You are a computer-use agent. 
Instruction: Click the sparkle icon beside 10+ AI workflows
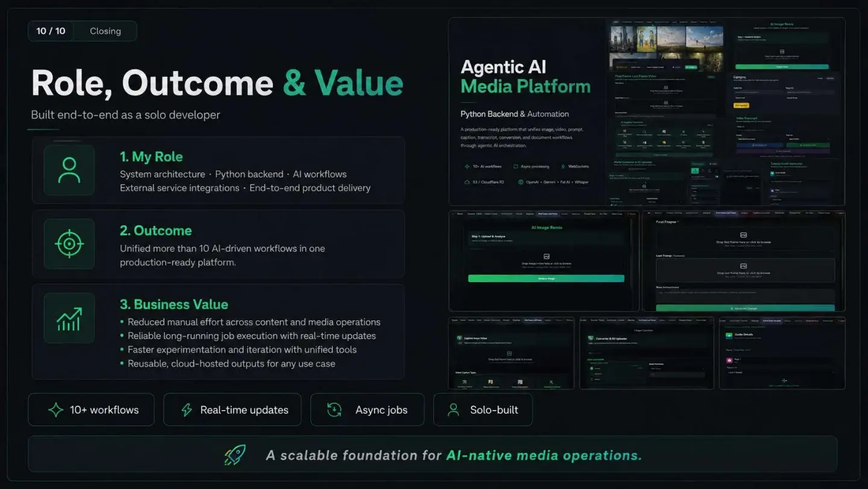click(x=467, y=166)
